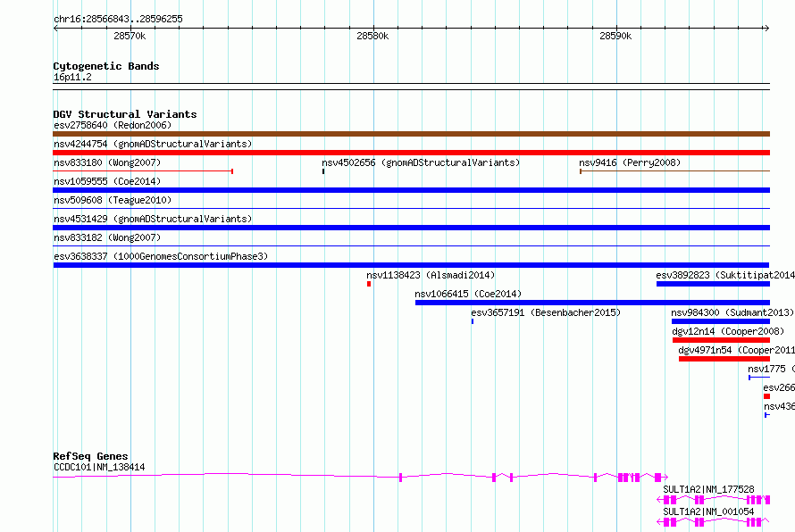Select label nsv4502656 (gnomADStructuralVariants)
The image size is (795, 532).
(x=421, y=162)
